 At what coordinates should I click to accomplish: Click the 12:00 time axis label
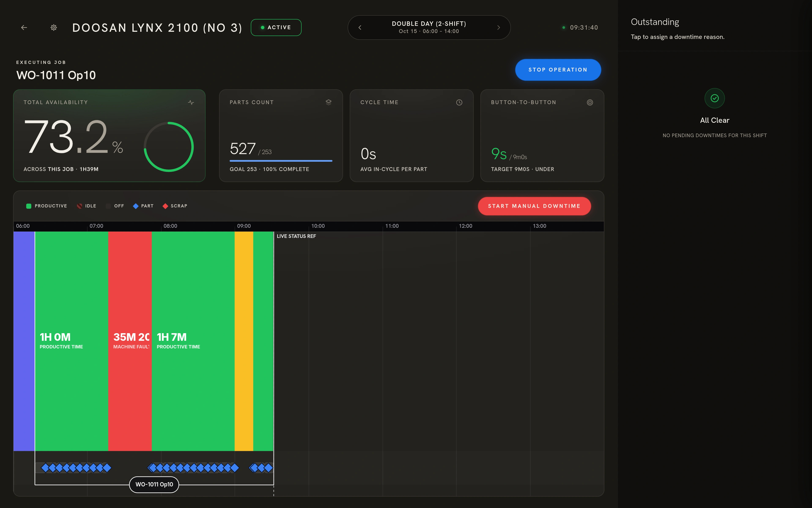click(465, 226)
